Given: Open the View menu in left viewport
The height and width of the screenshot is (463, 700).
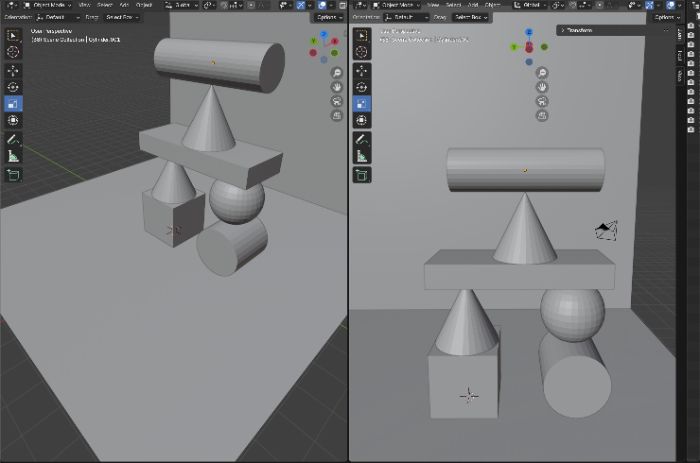Looking at the screenshot, I should tap(84, 5).
